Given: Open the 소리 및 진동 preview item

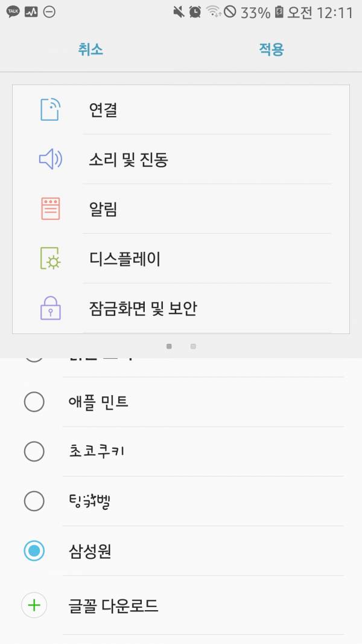Looking at the screenshot, I should point(128,159).
